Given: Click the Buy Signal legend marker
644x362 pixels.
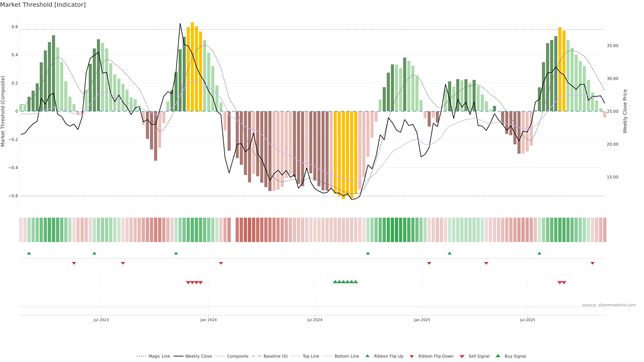Looking at the screenshot, I should coord(498,356).
